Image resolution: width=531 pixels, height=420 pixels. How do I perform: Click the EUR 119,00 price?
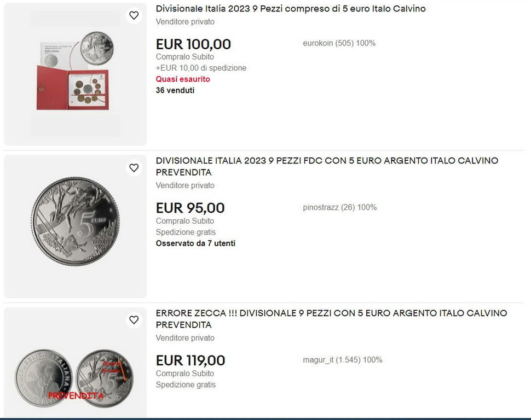(x=191, y=361)
